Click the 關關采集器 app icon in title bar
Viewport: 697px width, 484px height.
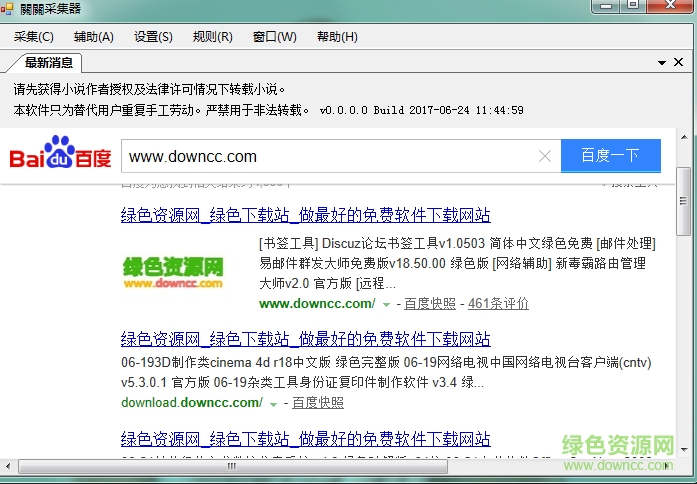tap(7, 8)
